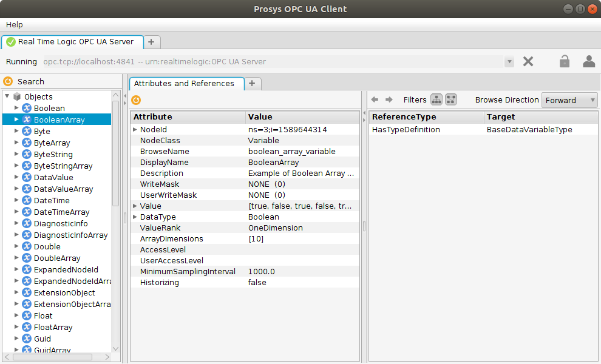601x364 pixels.
Task: Collapse the Objects tree node
Action: pos(7,96)
